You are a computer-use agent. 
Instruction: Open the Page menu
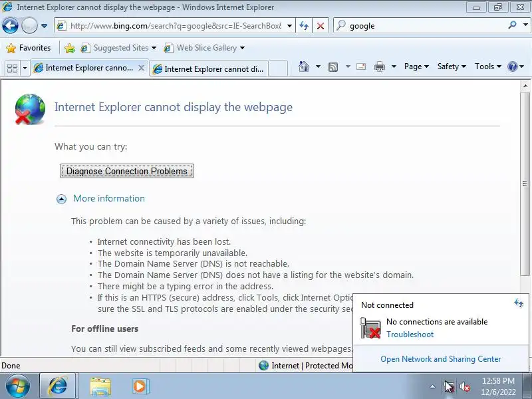point(416,66)
